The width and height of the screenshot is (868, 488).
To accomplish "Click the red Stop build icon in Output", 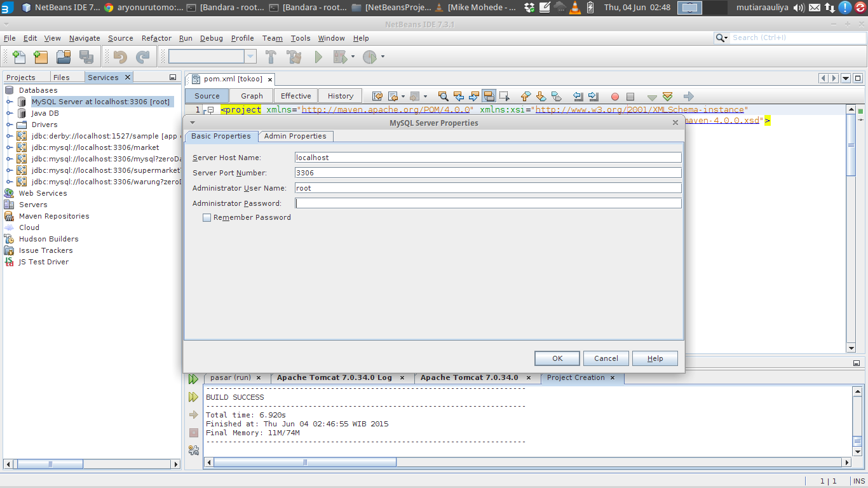I will pyautogui.click(x=194, y=433).
